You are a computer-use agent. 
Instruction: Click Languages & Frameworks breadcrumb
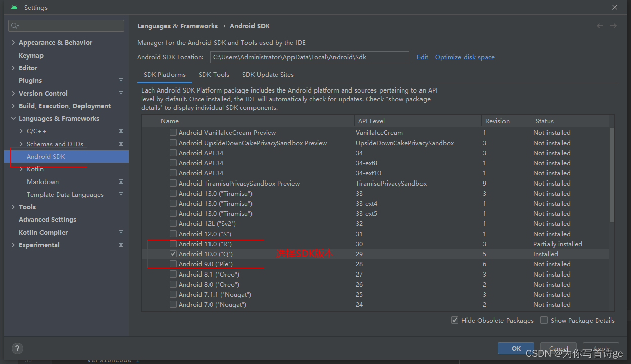[x=177, y=26]
